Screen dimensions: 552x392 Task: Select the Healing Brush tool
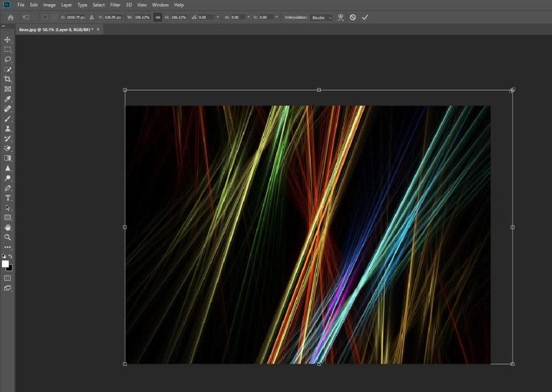coord(8,109)
